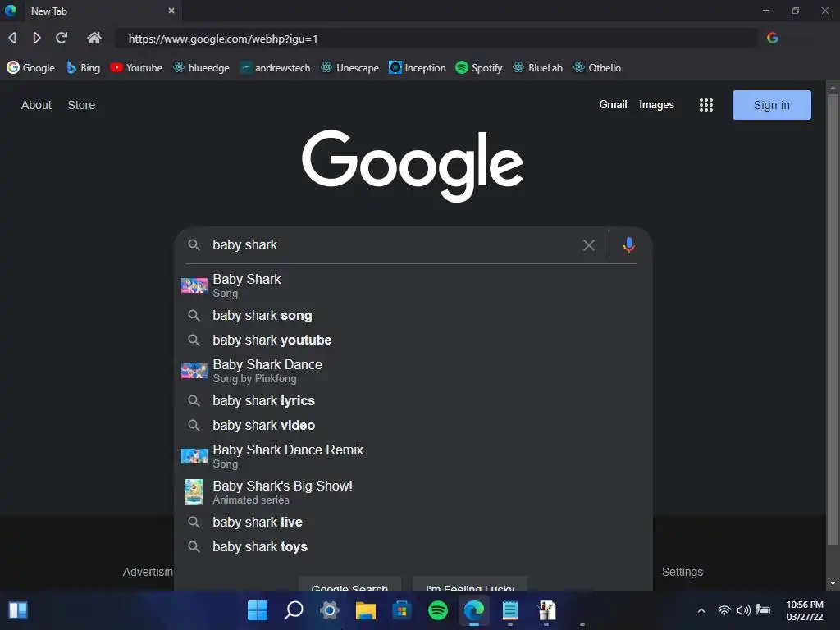Open the About link
The image size is (840, 630).
(x=36, y=105)
